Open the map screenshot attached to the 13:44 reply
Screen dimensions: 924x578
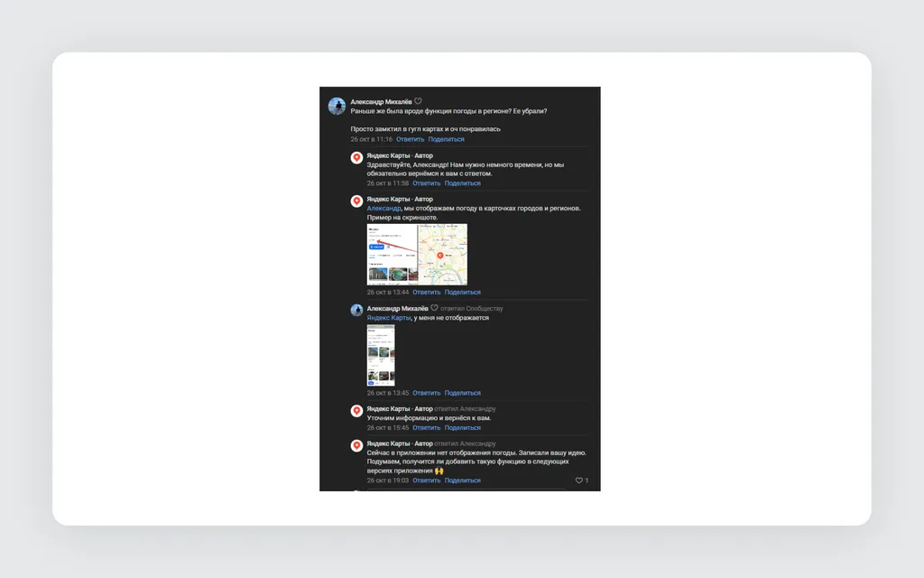coord(417,254)
